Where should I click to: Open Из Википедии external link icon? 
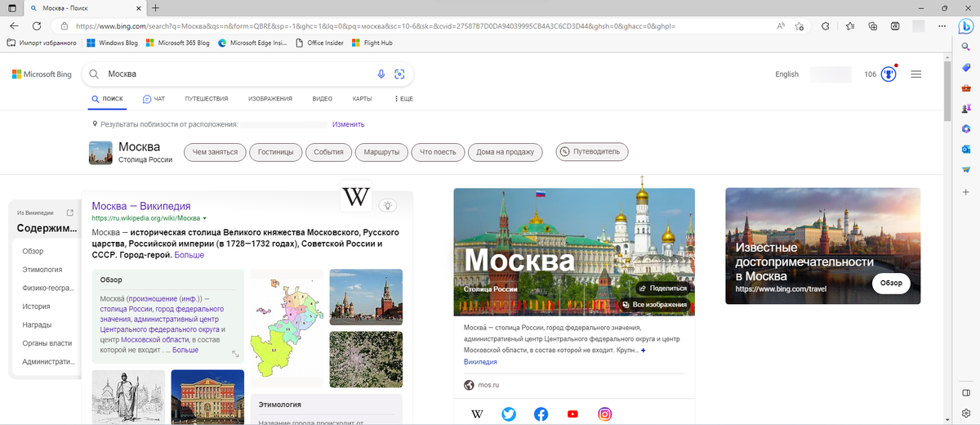[69, 212]
